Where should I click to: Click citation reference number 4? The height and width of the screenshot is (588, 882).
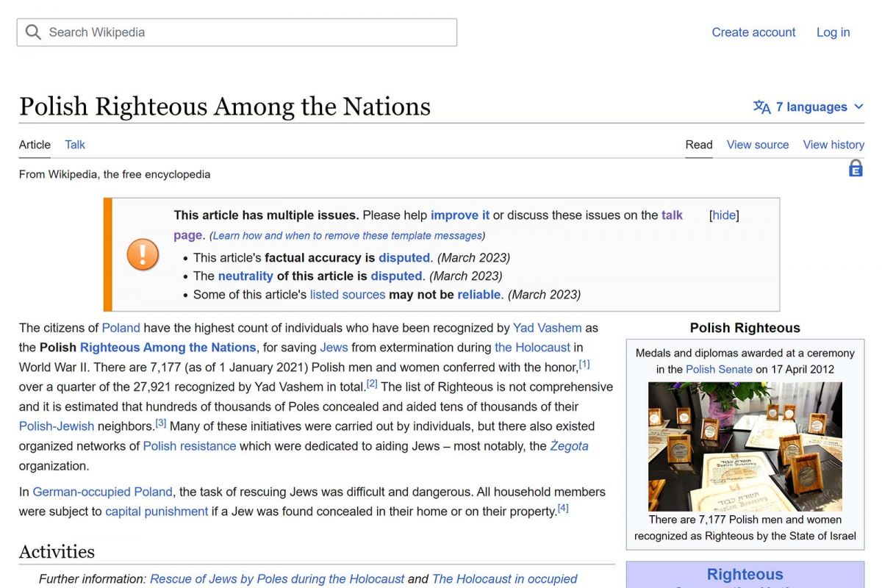pos(563,508)
